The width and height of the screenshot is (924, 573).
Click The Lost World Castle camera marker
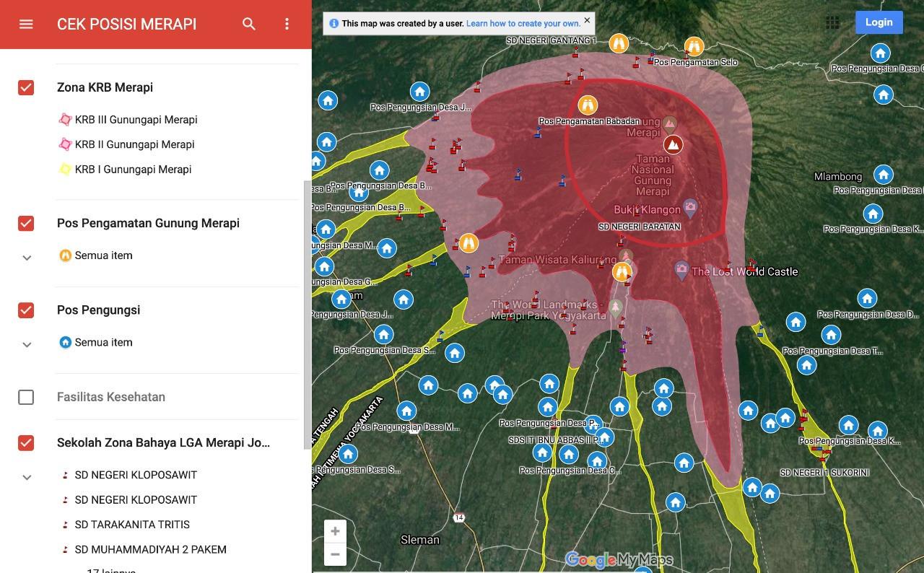click(x=681, y=271)
